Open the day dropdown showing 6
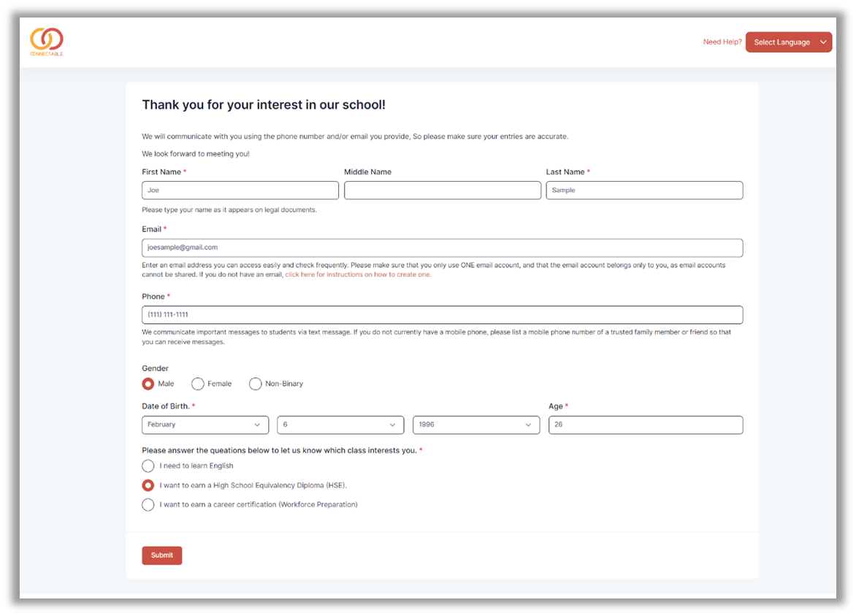Screen dimensions: 856x616 (x=340, y=425)
